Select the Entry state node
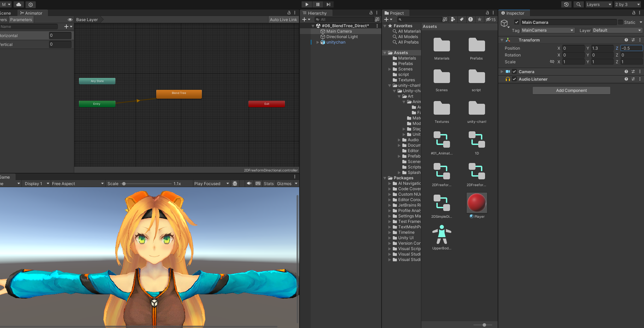This screenshot has width=644, height=328. [x=97, y=104]
